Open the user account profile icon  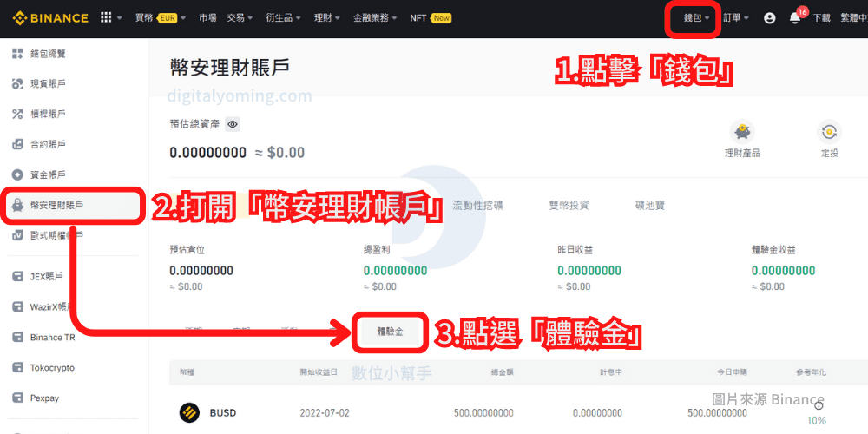[769, 17]
